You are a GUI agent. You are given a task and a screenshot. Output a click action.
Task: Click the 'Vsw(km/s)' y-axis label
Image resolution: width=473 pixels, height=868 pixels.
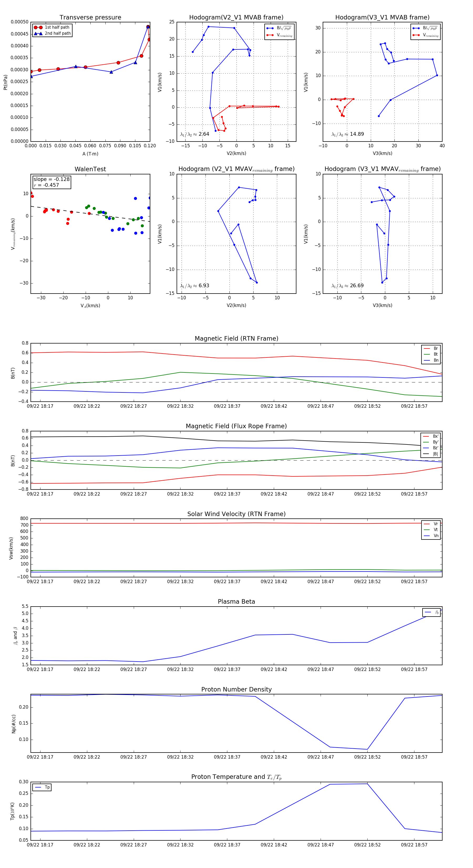pos(11,548)
